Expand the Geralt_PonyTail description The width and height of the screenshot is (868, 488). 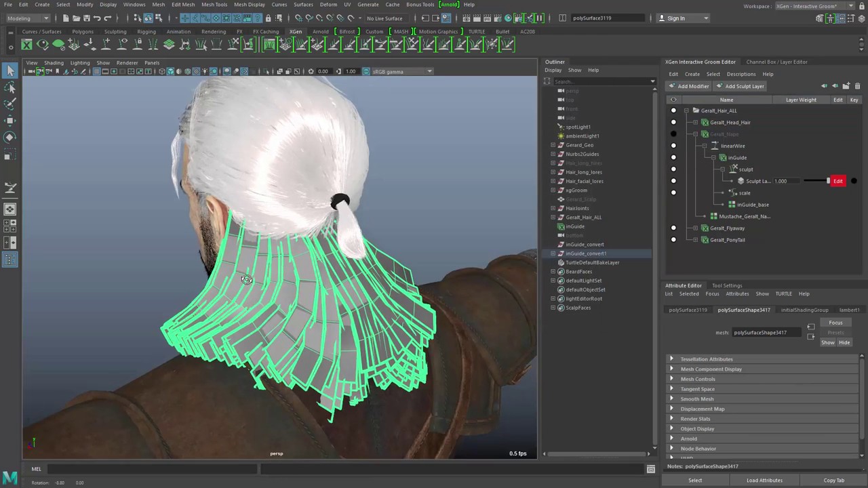695,240
